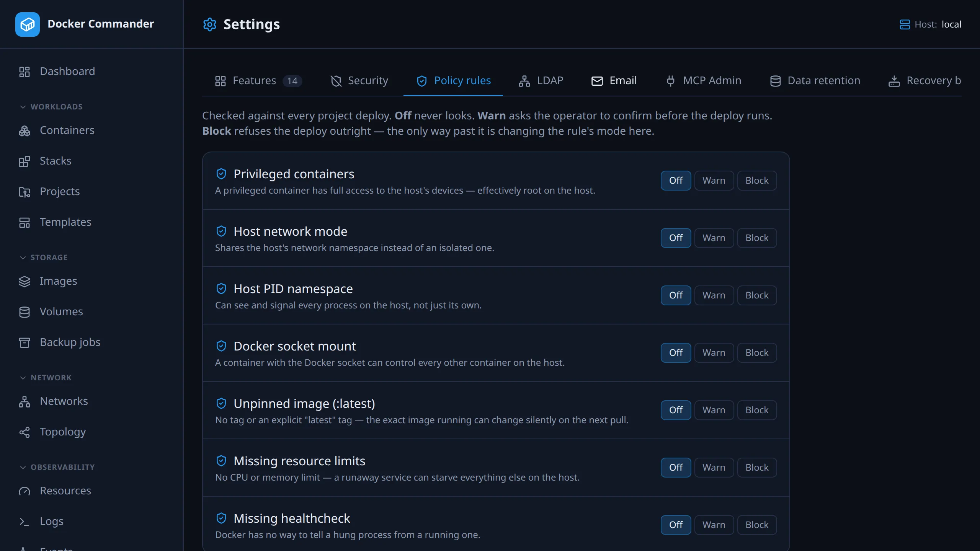Image resolution: width=980 pixels, height=551 pixels.
Task: Go to Containers in the sidebar
Action: pyautogui.click(x=91, y=130)
